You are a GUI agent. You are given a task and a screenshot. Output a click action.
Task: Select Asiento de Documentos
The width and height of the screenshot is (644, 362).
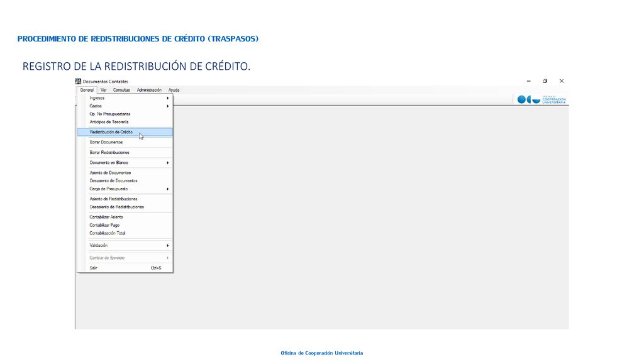(125, 173)
